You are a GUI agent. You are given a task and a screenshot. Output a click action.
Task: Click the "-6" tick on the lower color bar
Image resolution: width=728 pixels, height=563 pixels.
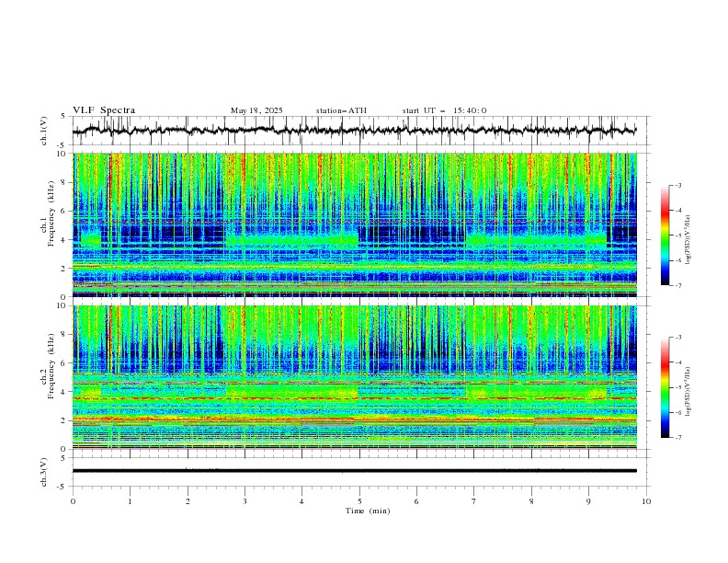point(678,412)
